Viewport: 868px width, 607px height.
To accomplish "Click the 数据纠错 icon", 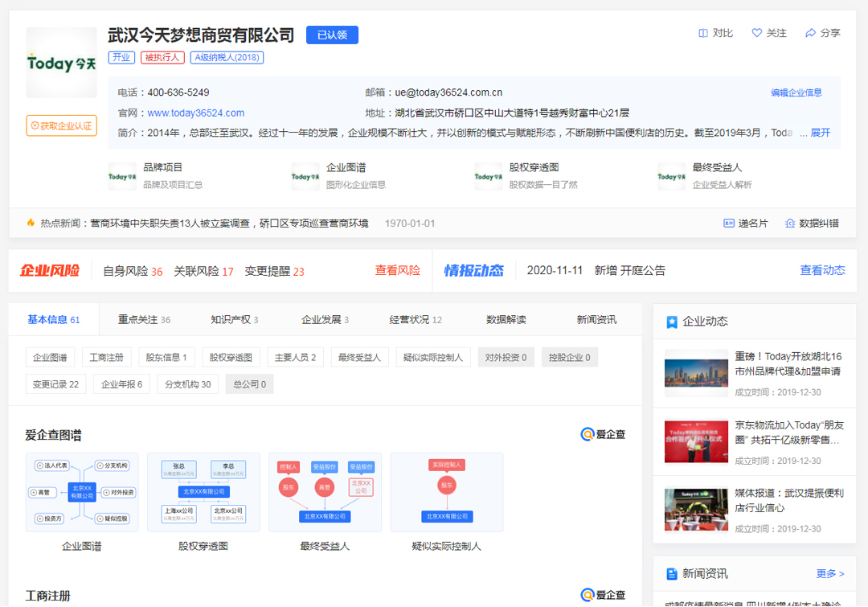I will coord(790,224).
